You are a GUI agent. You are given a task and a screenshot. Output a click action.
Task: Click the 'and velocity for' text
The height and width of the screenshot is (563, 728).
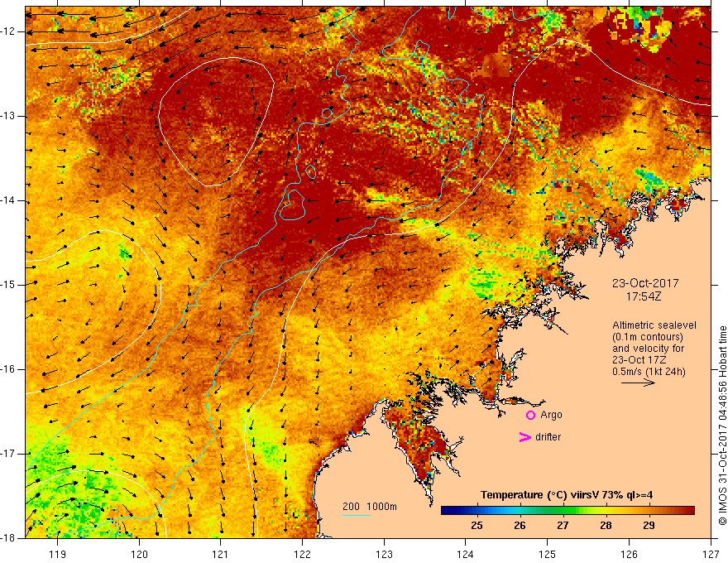(x=648, y=349)
